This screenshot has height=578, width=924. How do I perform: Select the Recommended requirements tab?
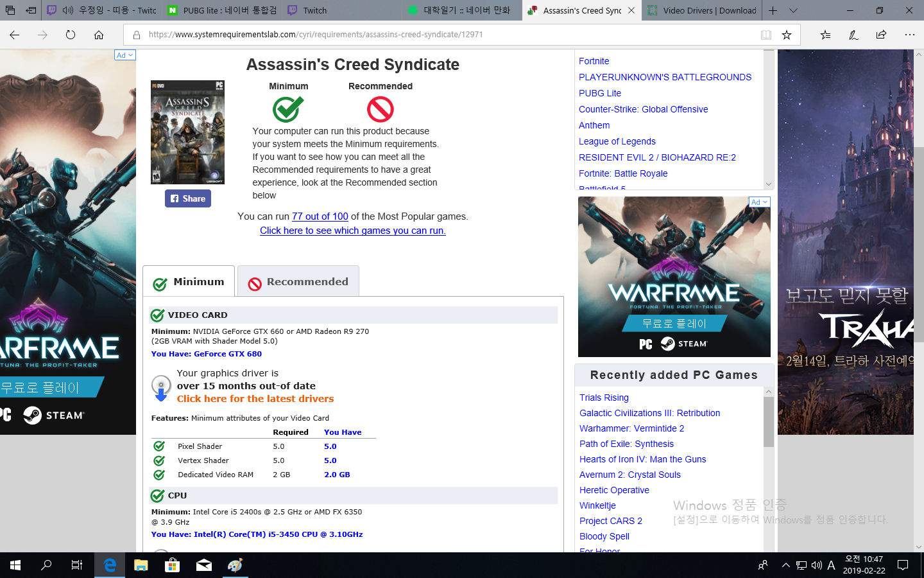[298, 281]
